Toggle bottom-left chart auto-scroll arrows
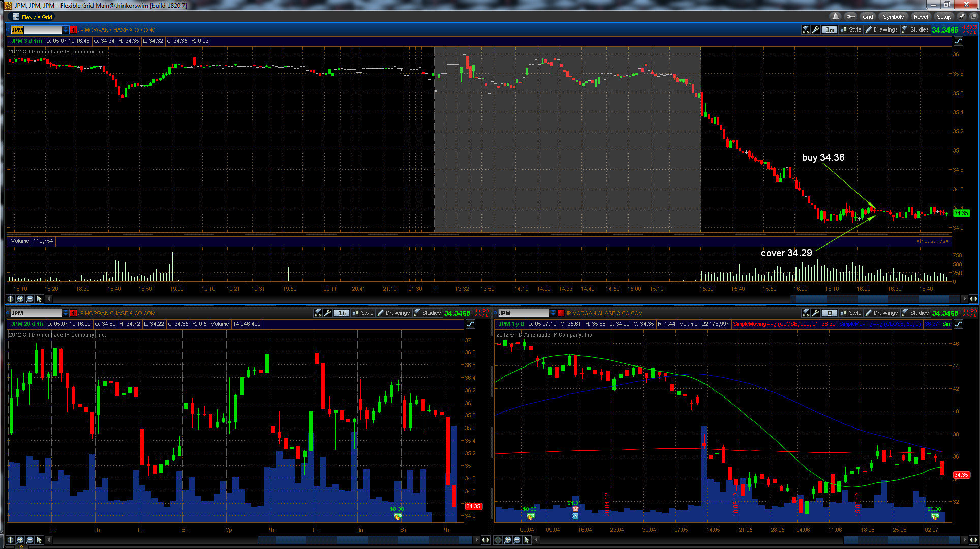This screenshot has height=549, width=980. [485, 540]
